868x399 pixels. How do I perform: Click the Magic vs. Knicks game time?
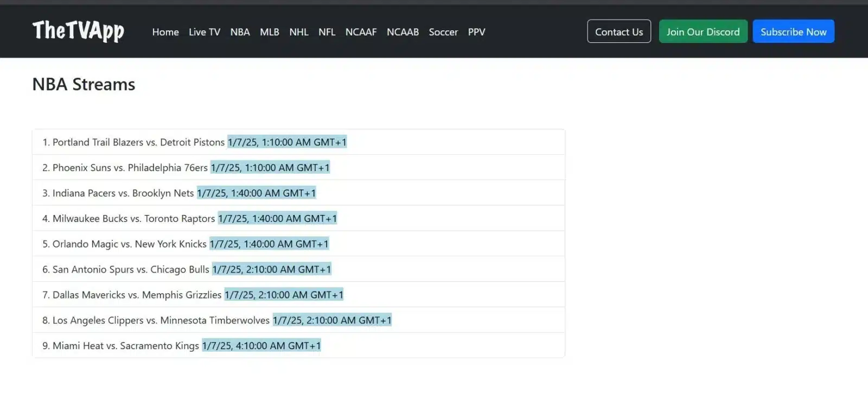[269, 244]
